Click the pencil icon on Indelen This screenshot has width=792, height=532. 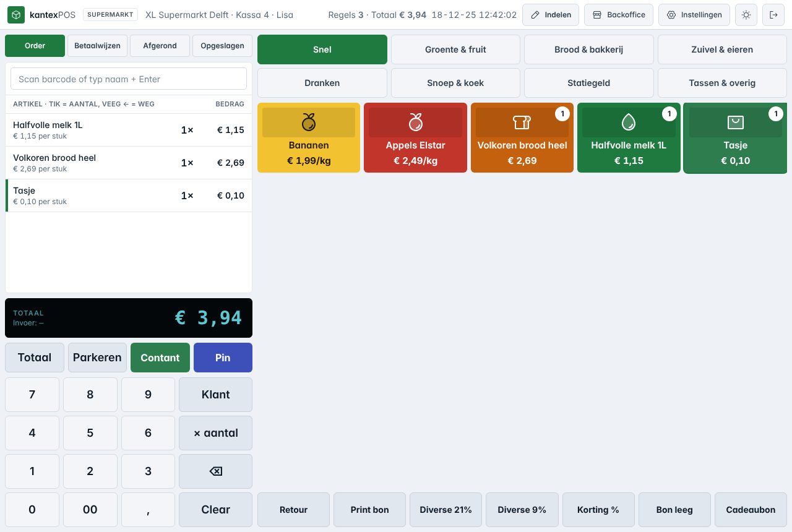(536, 15)
